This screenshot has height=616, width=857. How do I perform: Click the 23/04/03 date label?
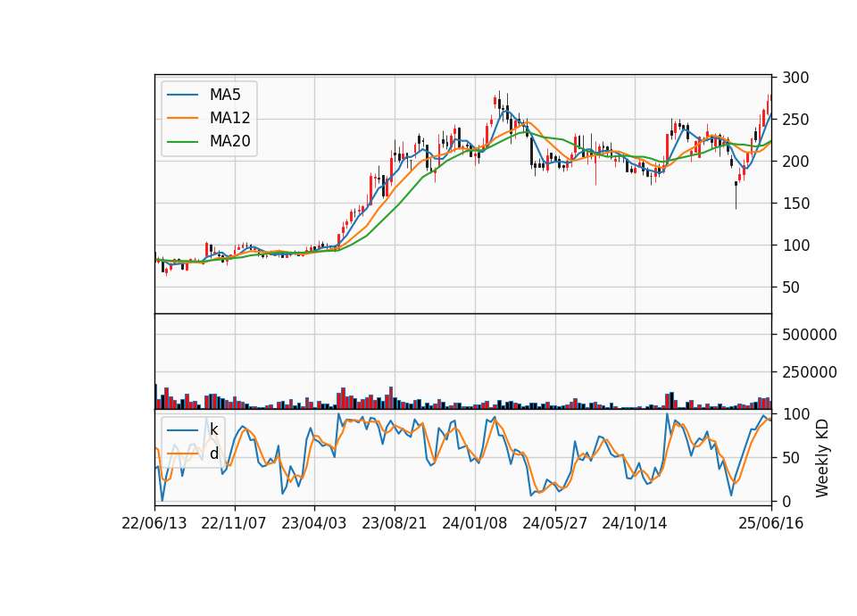click(313, 524)
